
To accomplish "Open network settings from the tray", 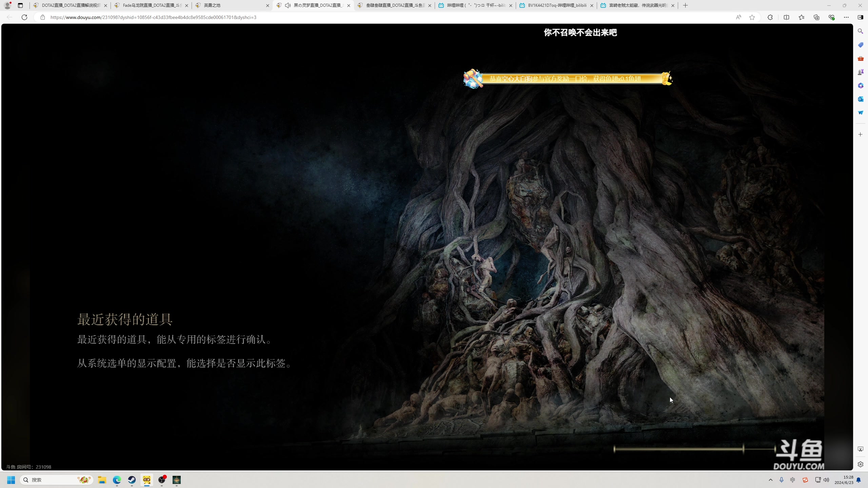I will [x=818, y=480].
